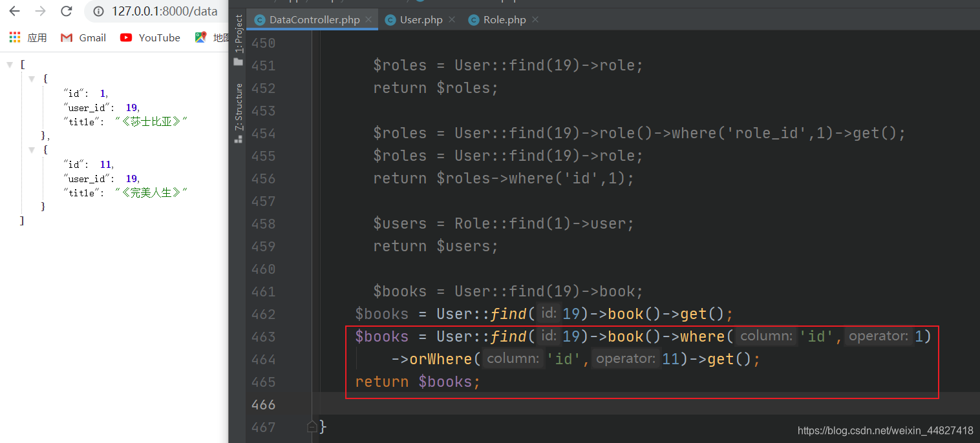Click the DataController.php file type icon
The image size is (980, 443).
[260, 20]
